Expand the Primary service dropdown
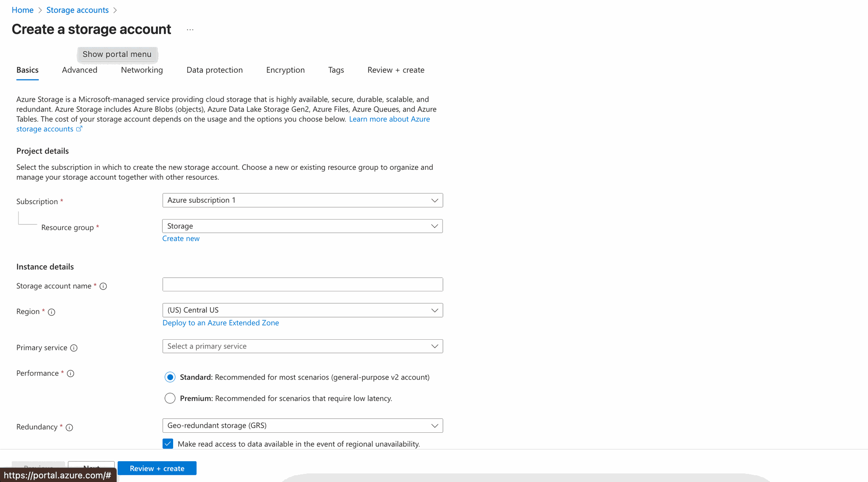 (x=302, y=346)
